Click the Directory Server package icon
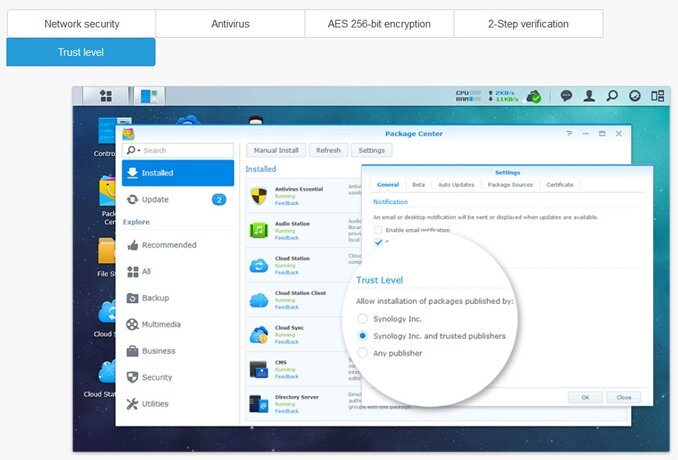This screenshot has height=460, width=678. click(259, 404)
